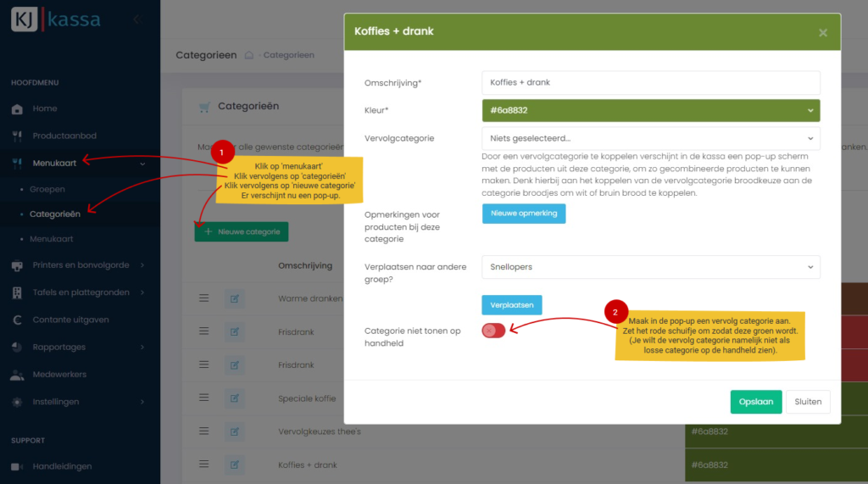Open the Vervolgcategorie dropdown

[x=650, y=138]
